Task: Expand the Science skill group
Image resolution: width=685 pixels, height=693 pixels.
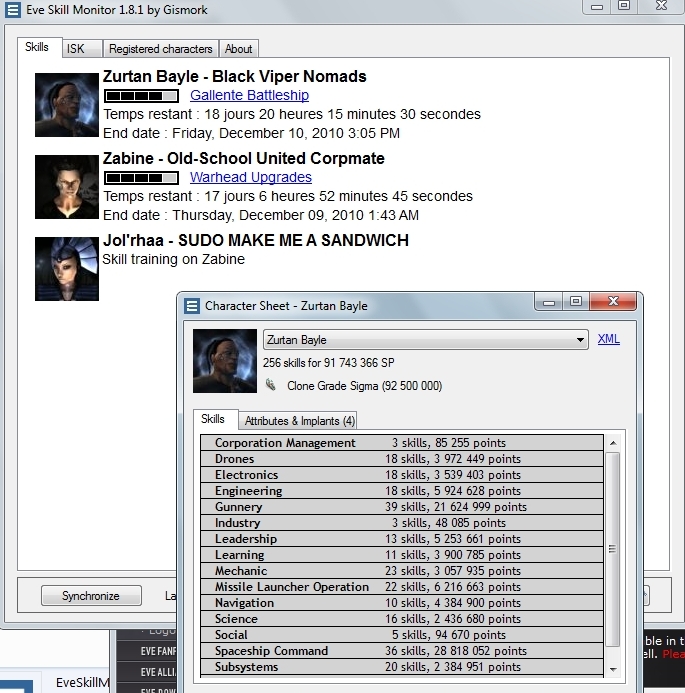Action: (x=402, y=619)
